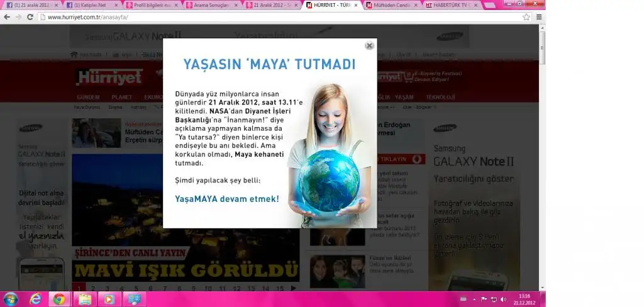
Task: Click the Hürriyet logo in the header
Action: coord(109,77)
